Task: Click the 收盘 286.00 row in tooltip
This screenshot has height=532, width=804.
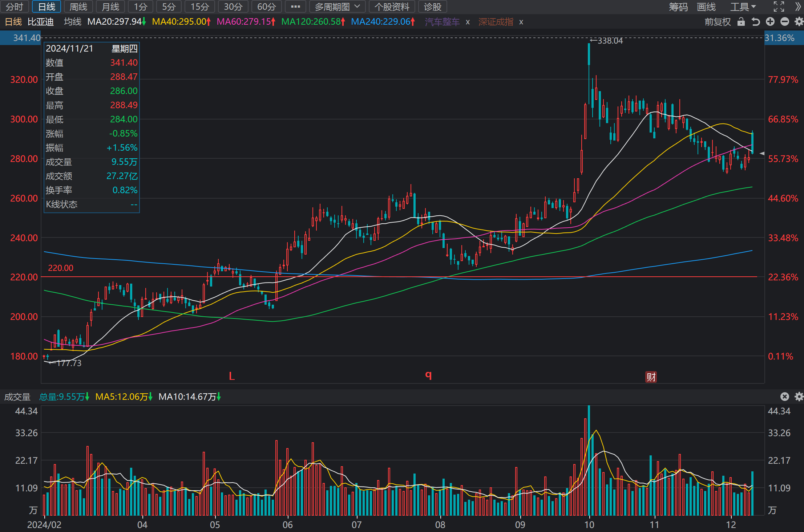Action: (x=92, y=91)
